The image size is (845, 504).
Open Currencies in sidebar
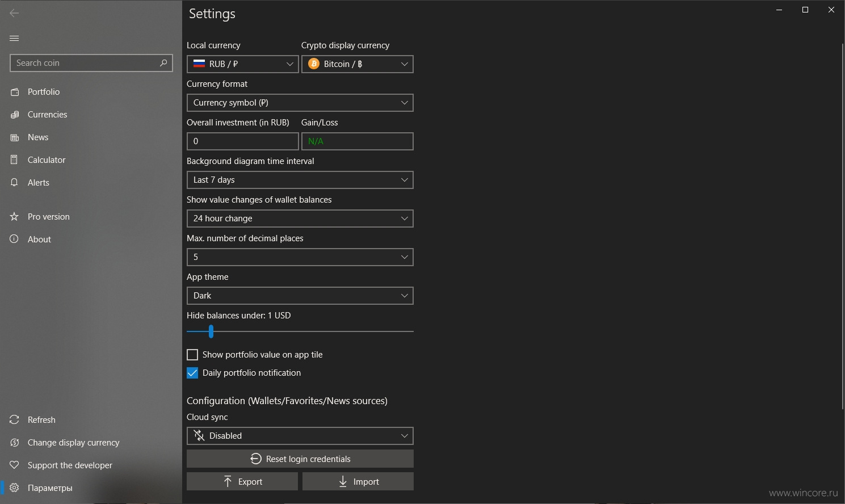(91, 115)
